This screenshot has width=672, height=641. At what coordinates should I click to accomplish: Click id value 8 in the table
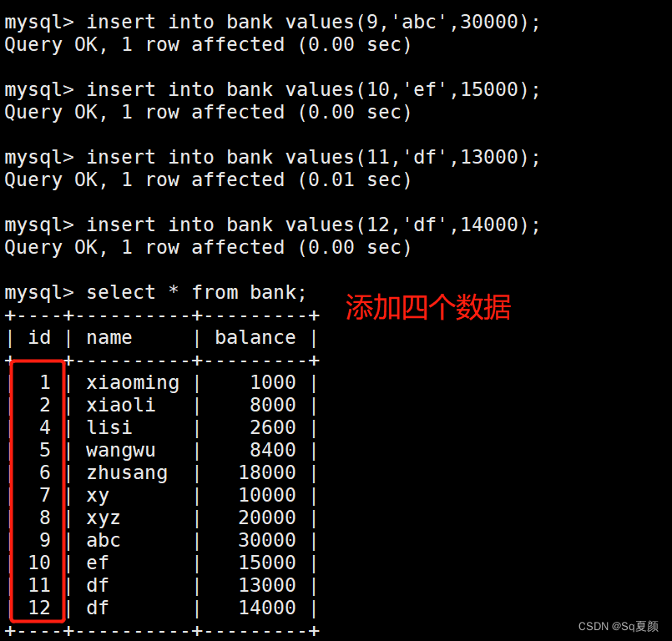pos(45,517)
